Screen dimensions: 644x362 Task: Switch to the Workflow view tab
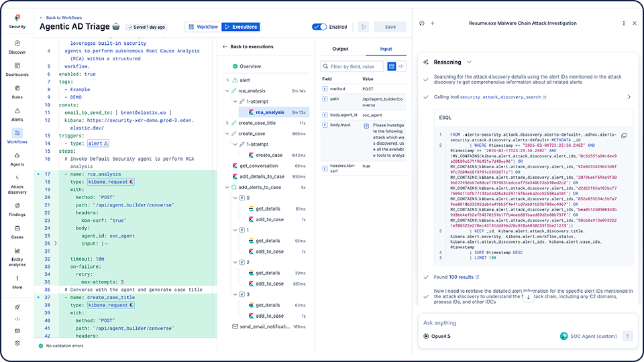[203, 27]
